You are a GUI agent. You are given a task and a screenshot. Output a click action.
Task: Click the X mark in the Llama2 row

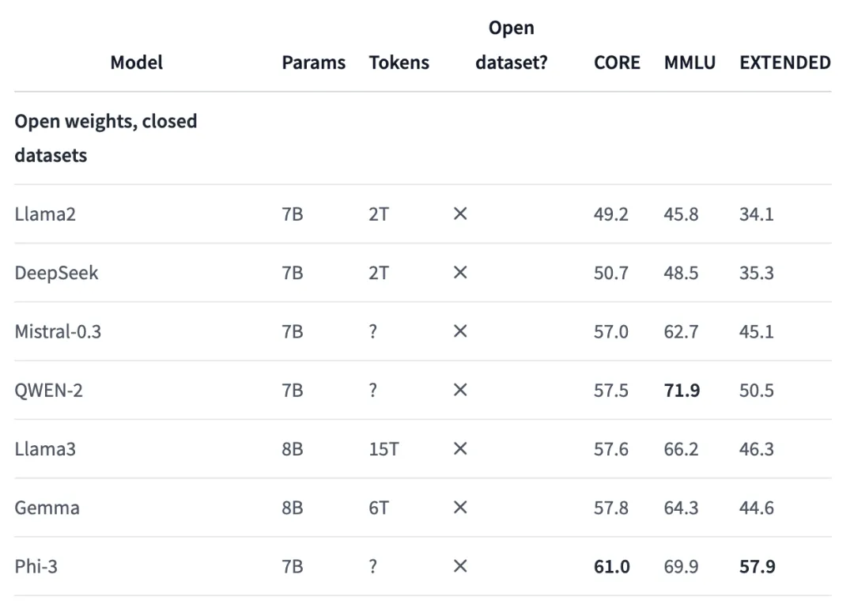[x=460, y=214]
